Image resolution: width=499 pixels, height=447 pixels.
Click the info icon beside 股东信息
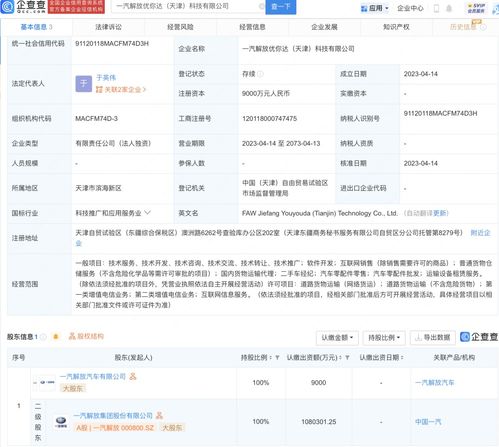[43, 337]
